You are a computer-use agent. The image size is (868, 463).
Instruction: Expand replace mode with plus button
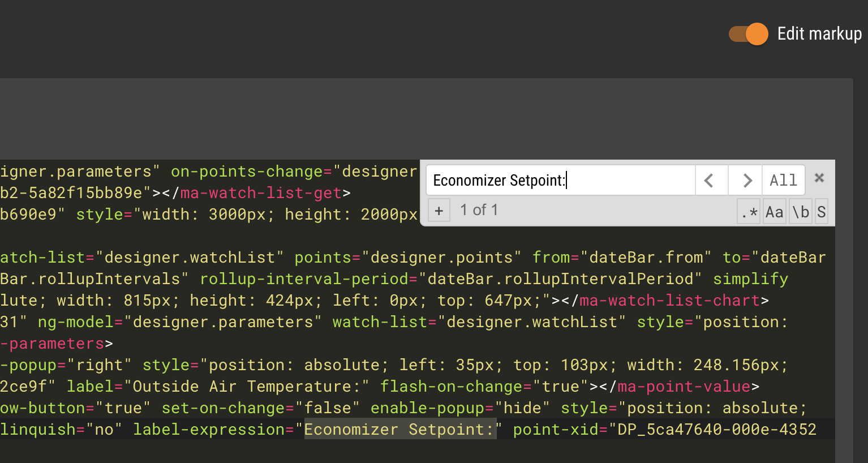pyautogui.click(x=439, y=211)
